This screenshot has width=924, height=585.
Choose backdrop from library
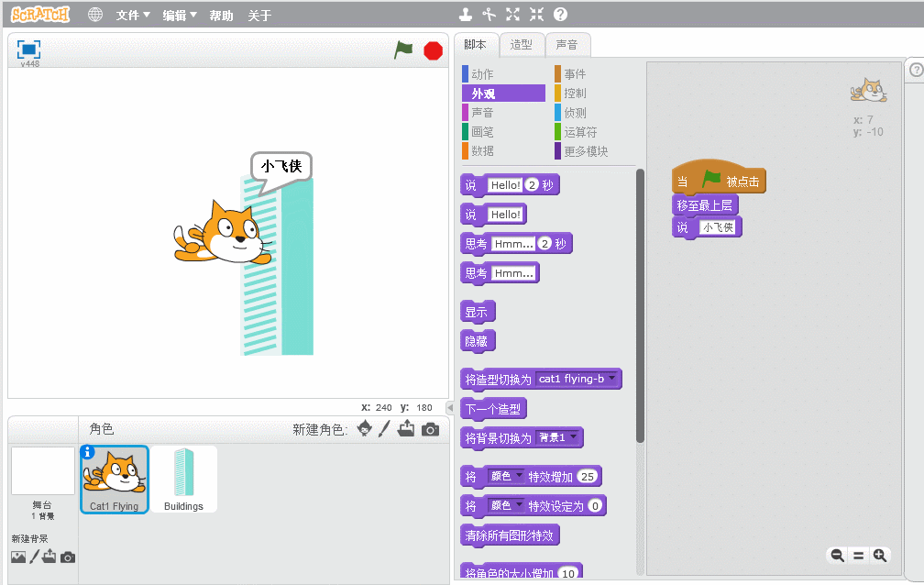18,557
